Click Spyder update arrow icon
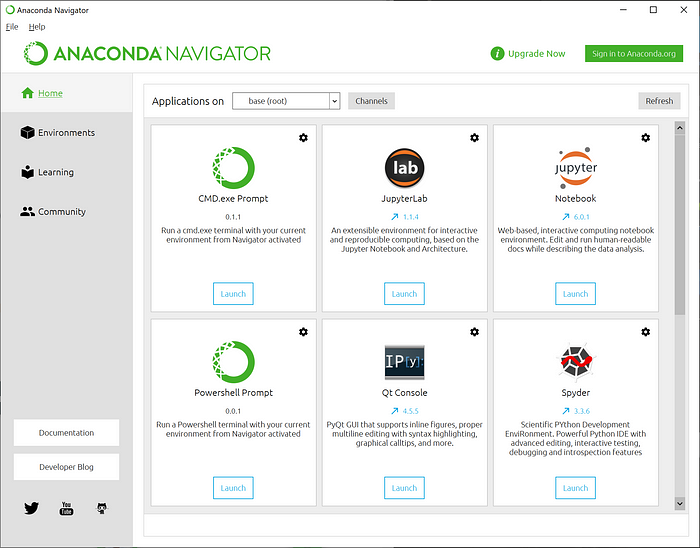 566,411
